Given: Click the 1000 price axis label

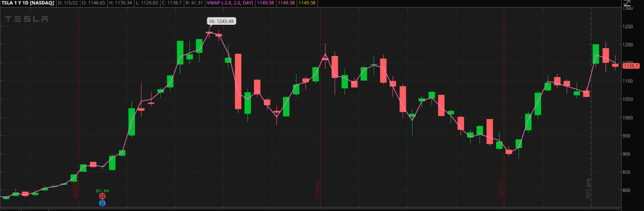Looking at the screenshot, I should (627, 117).
